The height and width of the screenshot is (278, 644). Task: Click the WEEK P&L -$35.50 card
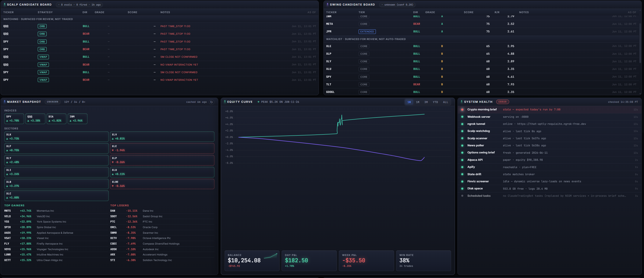(x=366, y=261)
